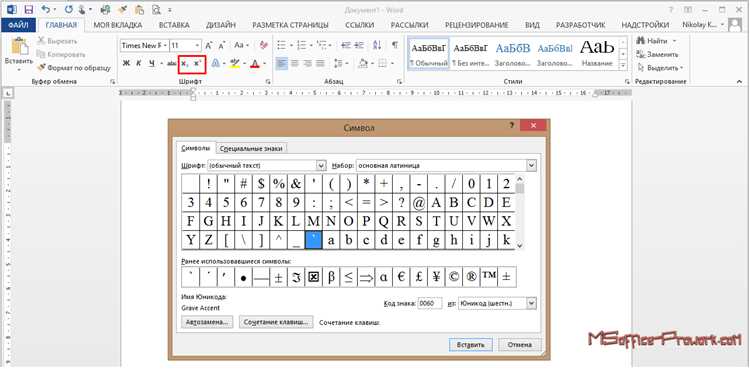The image size is (750, 369).
Task: Toggle superscript x² formatting
Action: 198,63
